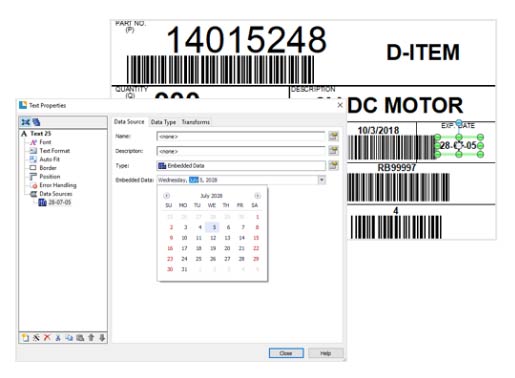The height and width of the screenshot is (378, 515).
Task: Pick July 17 in the calendar
Action: (184, 248)
